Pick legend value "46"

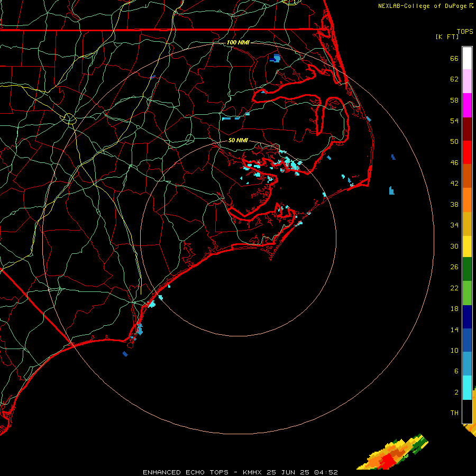tap(454, 163)
